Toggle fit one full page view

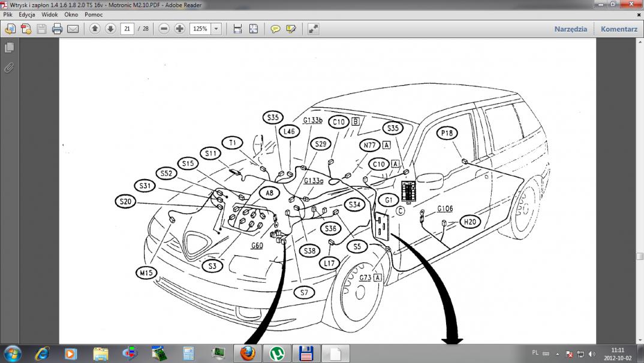point(253,29)
